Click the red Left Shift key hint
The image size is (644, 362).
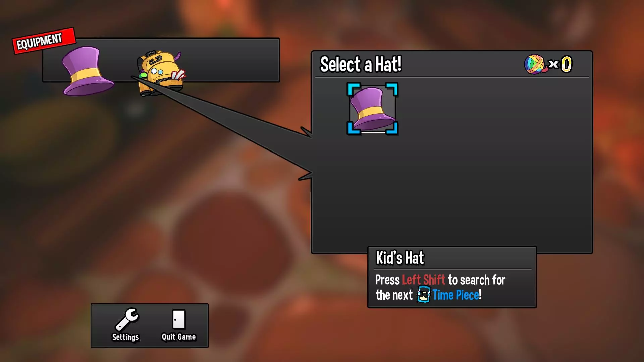(x=424, y=280)
